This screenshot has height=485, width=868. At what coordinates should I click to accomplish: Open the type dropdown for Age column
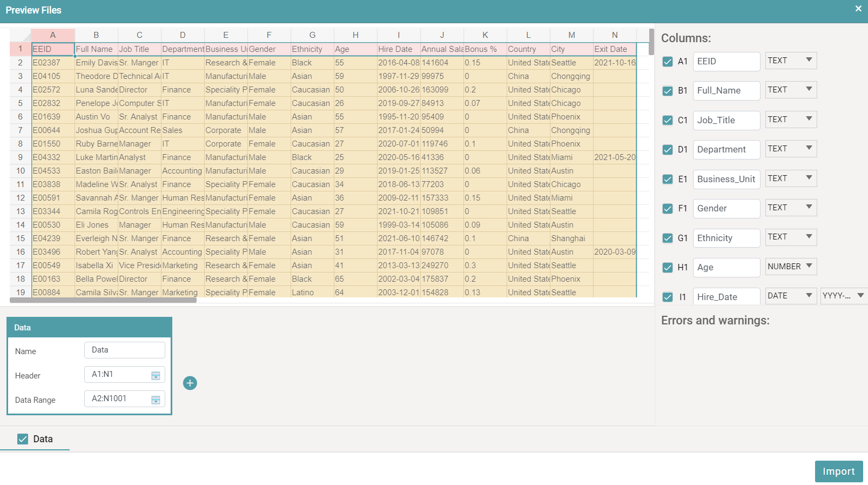(x=791, y=267)
